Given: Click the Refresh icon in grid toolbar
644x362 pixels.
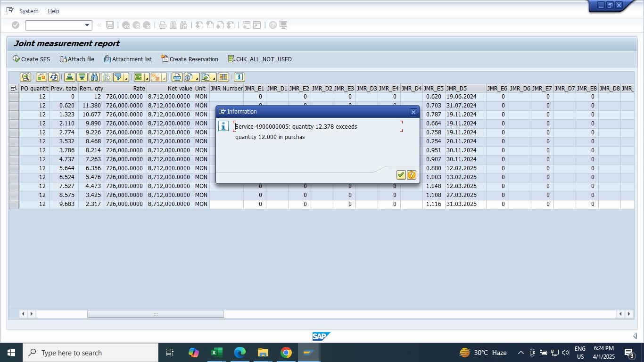Looking at the screenshot, I should coord(54,77).
